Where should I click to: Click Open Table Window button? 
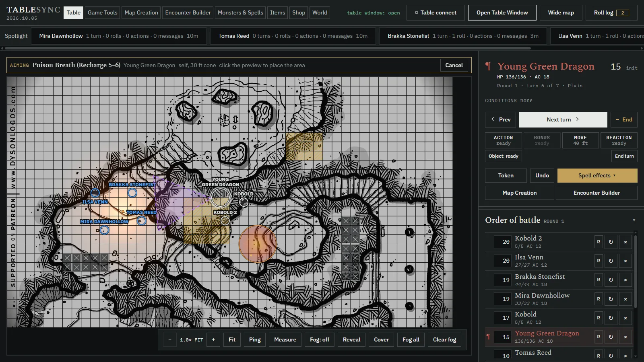click(502, 12)
